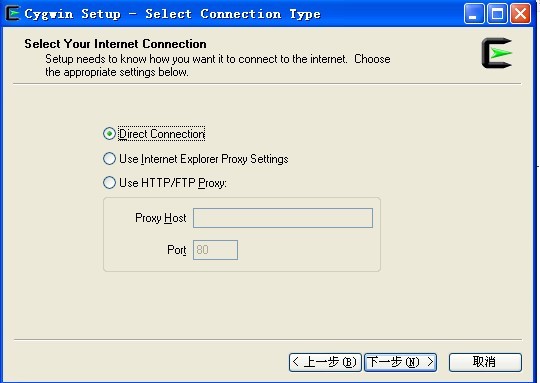The height and width of the screenshot is (383, 540).
Task: Cancel setup with the 取消 button
Action: (485, 362)
